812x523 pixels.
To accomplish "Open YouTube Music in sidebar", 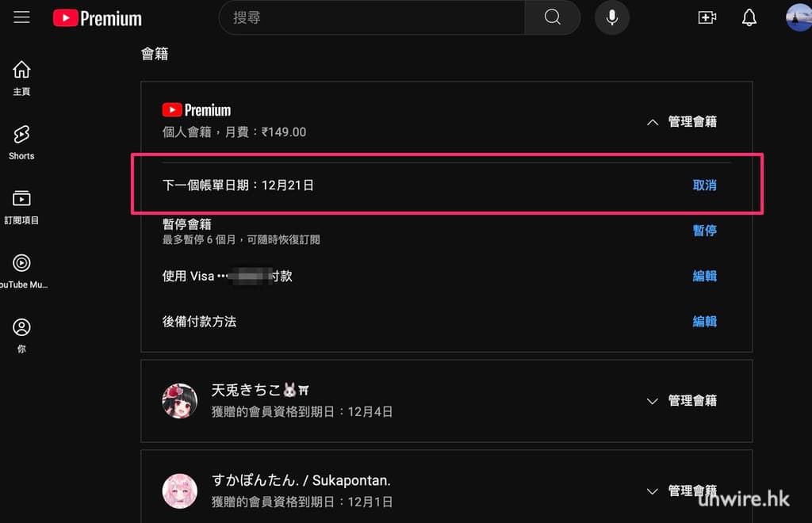I will pos(22,271).
